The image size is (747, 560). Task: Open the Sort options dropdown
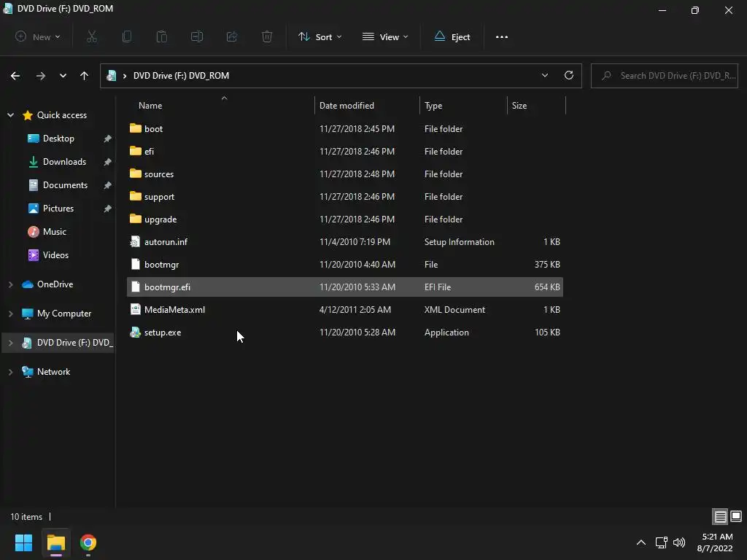320,36
